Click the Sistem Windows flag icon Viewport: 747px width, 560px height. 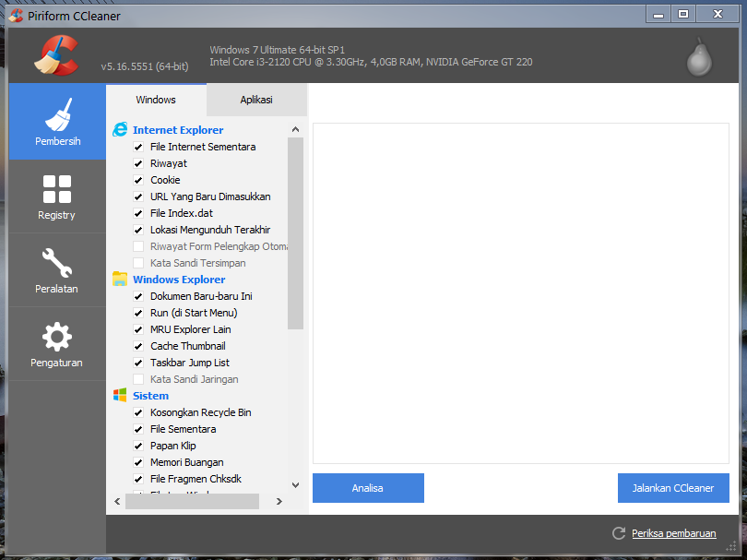pyautogui.click(x=120, y=395)
